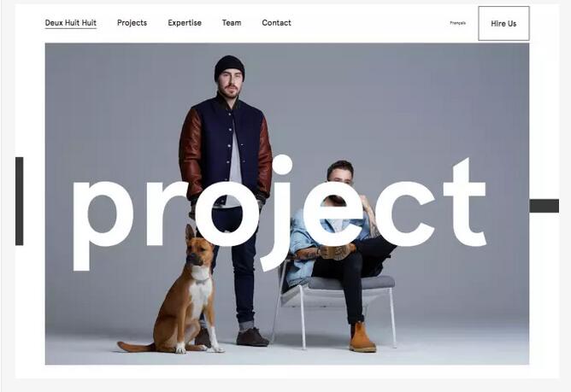Click the gray chair seat cushion
The height and width of the screenshot is (392, 571).
coord(351,283)
